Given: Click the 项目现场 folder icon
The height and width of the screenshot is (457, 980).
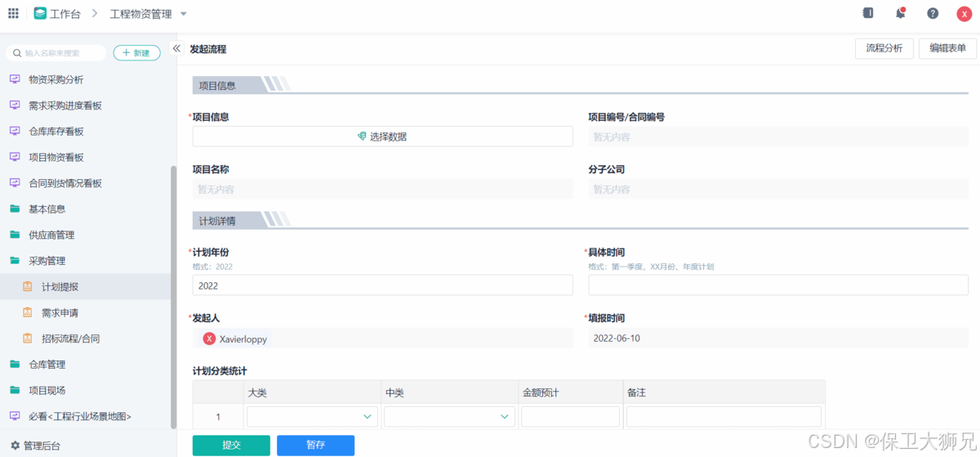Looking at the screenshot, I should (14, 390).
